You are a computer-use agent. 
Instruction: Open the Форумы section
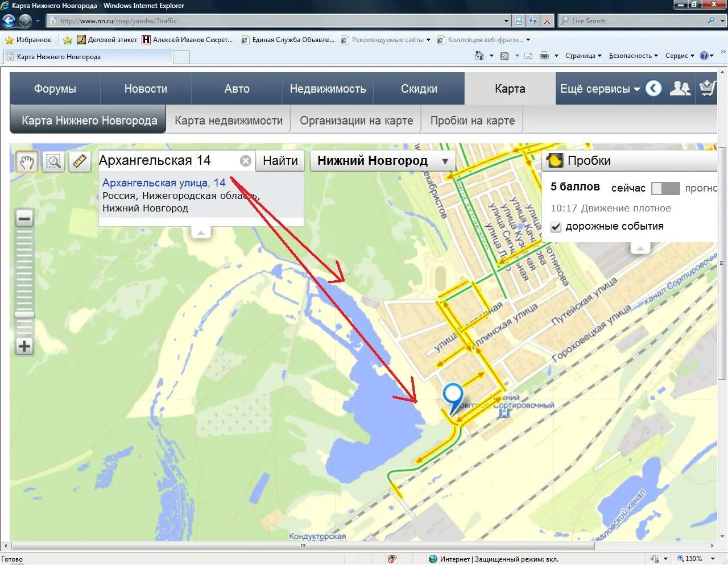click(x=55, y=89)
